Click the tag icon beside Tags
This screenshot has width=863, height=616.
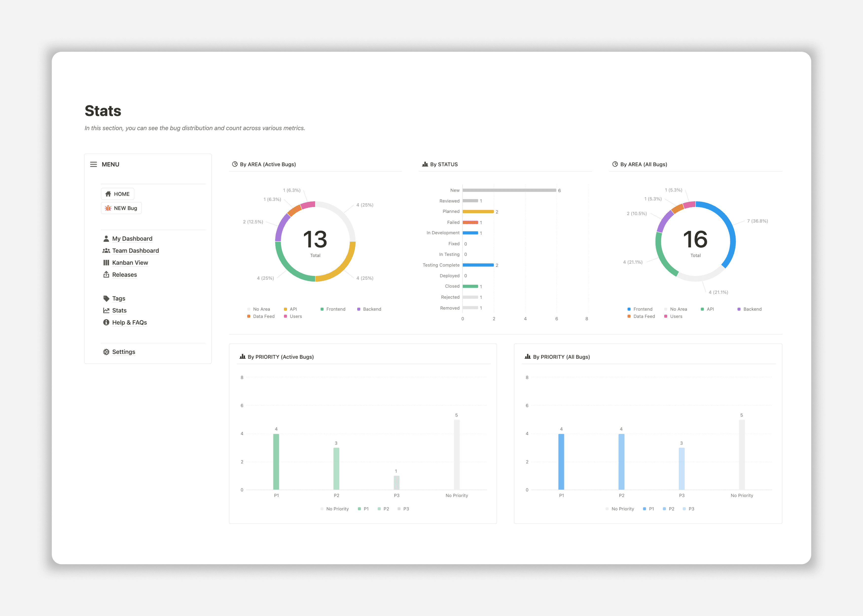[106, 298]
